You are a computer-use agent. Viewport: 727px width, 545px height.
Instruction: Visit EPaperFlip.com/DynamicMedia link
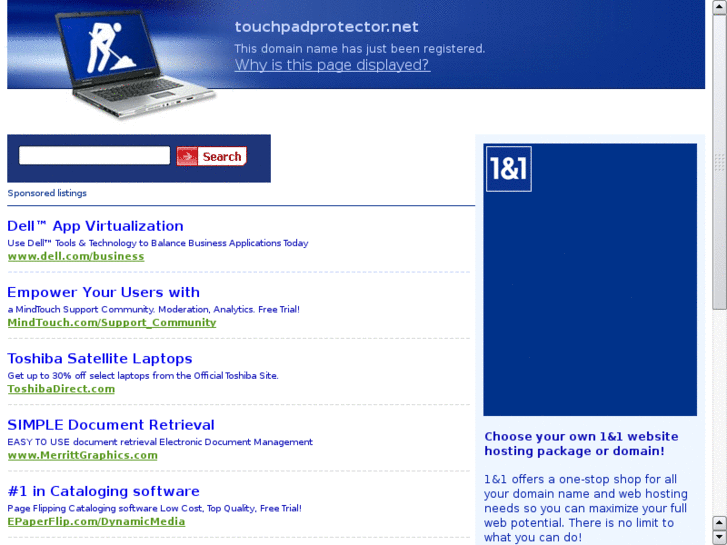(96, 522)
